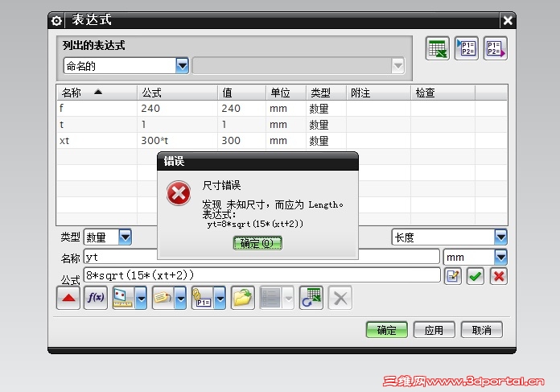The height and width of the screenshot is (392, 560).
Task: Click the 应用 apply button
Action: click(x=434, y=330)
